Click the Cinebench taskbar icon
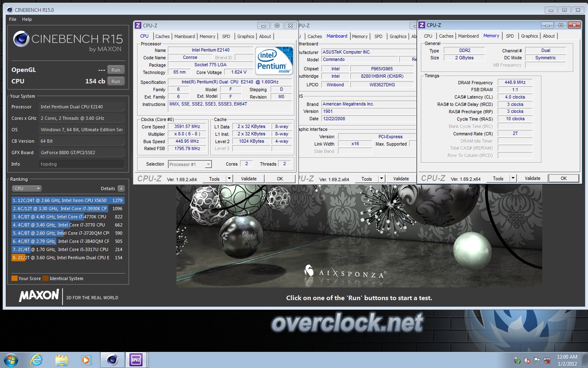The image size is (588, 368). [x=112, y=360]
